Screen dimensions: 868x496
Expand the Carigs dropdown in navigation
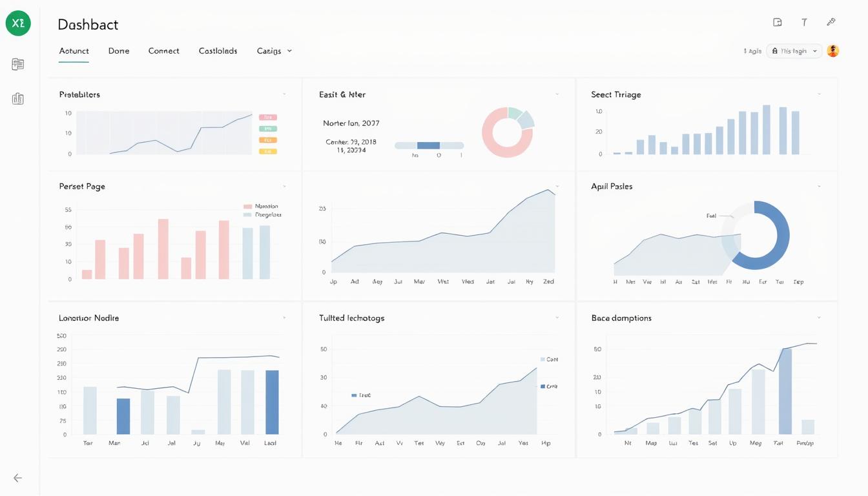274,51
